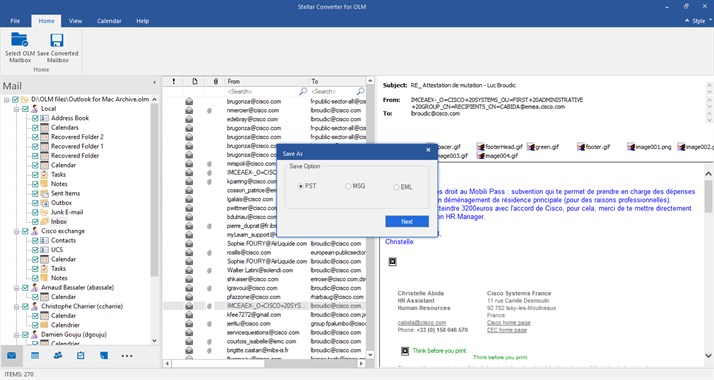Collapse the Damien Gouju tree node
Image resolution: width=714 pixels, height=380 pixels.
16,334
